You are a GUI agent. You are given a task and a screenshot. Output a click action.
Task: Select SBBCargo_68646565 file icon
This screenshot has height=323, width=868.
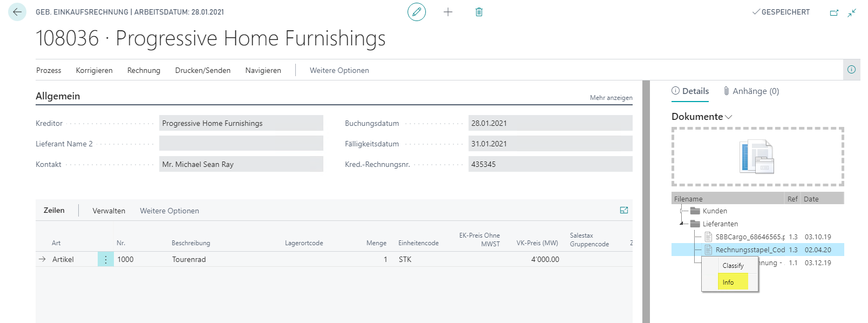coord(708,237)
